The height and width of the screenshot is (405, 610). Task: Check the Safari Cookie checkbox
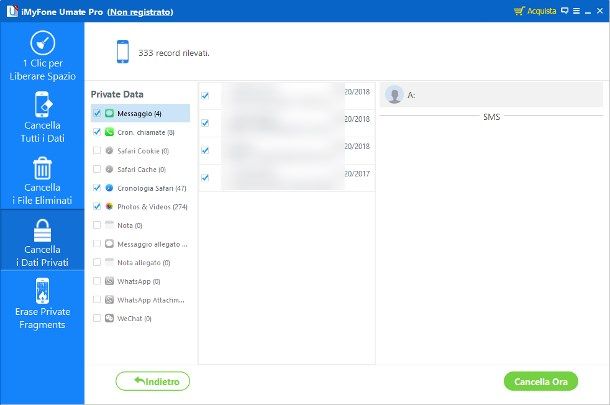pos(97,151)
